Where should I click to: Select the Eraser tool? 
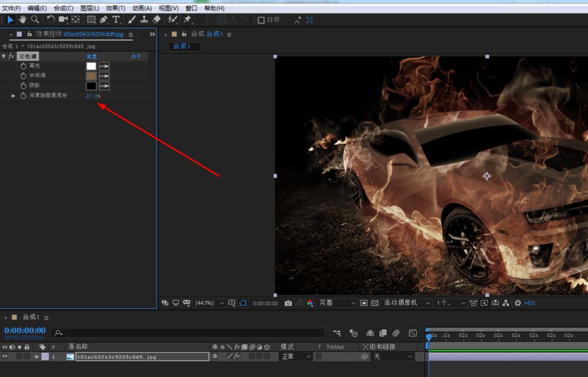pos(156,19)
